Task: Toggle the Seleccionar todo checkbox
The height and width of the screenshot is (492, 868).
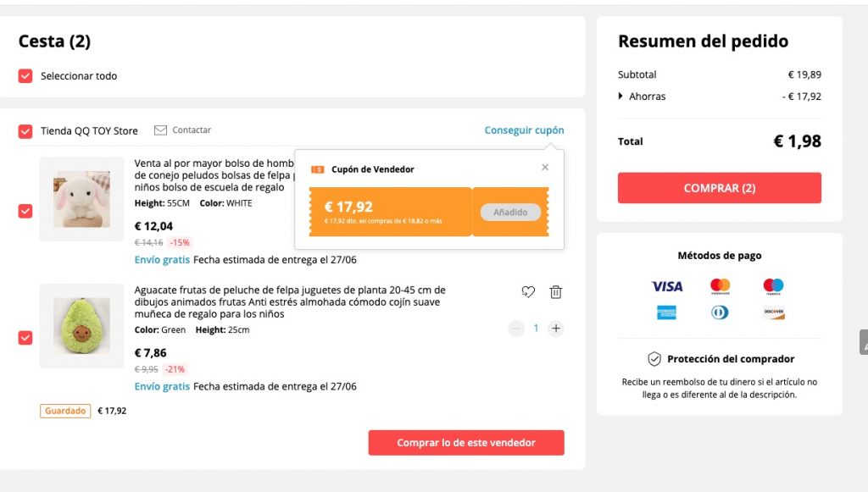Action: [25, 76]
